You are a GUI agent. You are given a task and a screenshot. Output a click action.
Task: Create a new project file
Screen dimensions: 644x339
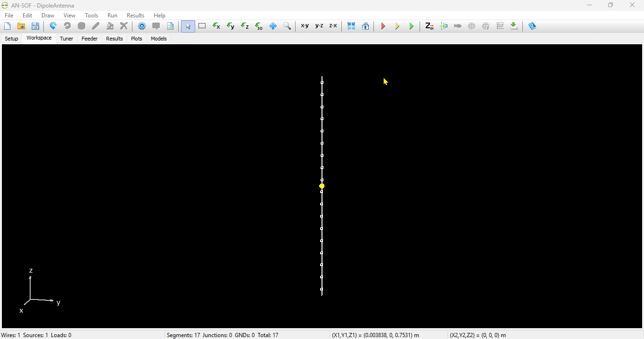(x=8, y=26)
